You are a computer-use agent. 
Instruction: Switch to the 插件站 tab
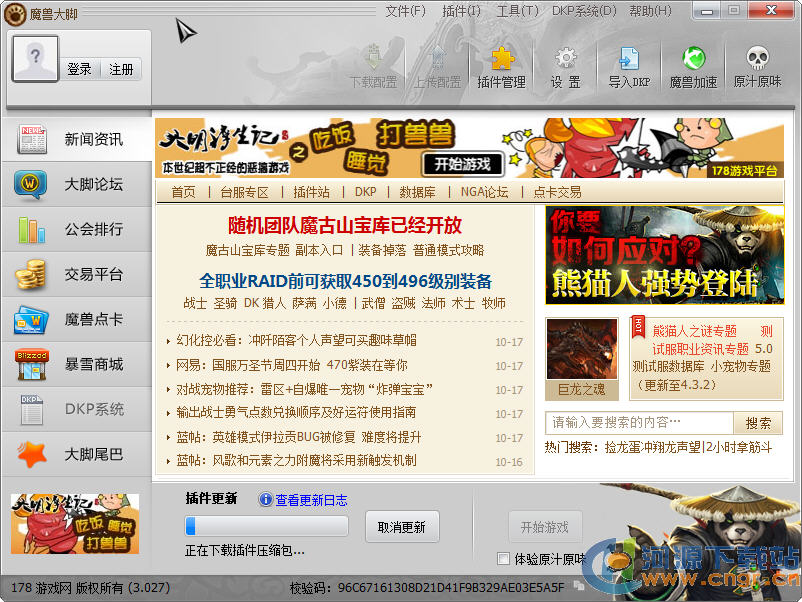(x=311, y=192)
